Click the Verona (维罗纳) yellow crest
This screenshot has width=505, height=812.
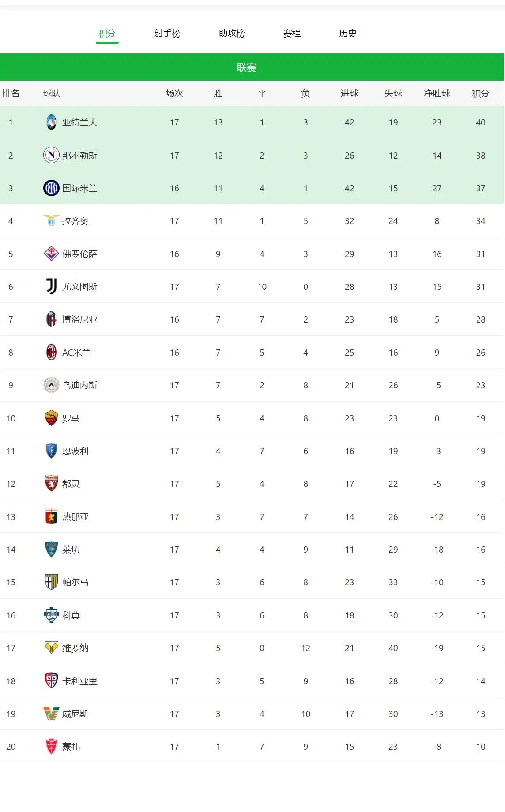[x=51, y=648]
